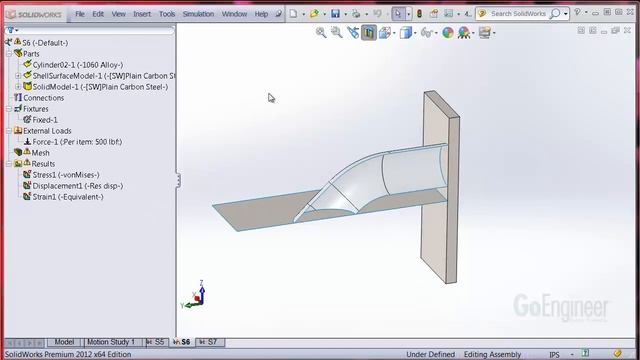The height and width of the screenshot is (360, 640).
Task: Click the SolidWorks logo
Action: 34,15
